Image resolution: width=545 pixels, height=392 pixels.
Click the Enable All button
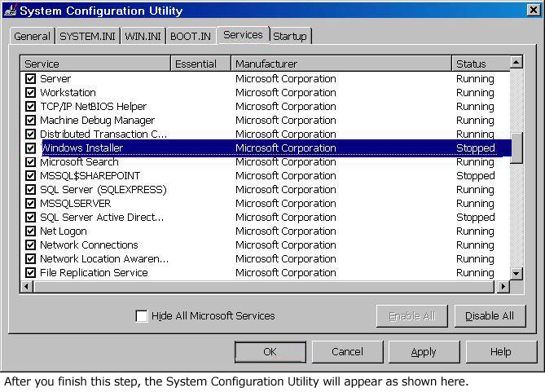[x=412, y=316]
